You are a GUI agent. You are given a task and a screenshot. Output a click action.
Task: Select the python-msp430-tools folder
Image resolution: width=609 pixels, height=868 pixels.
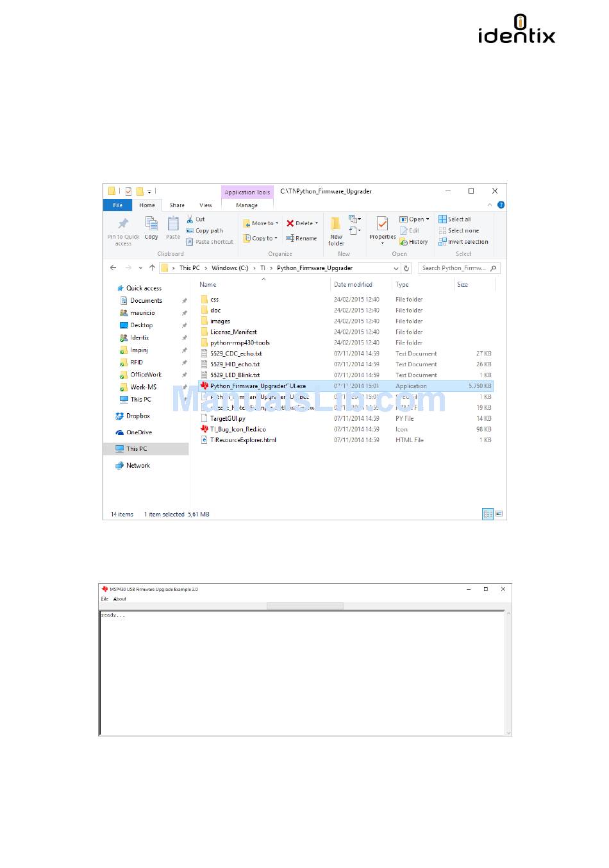[235, 343]
